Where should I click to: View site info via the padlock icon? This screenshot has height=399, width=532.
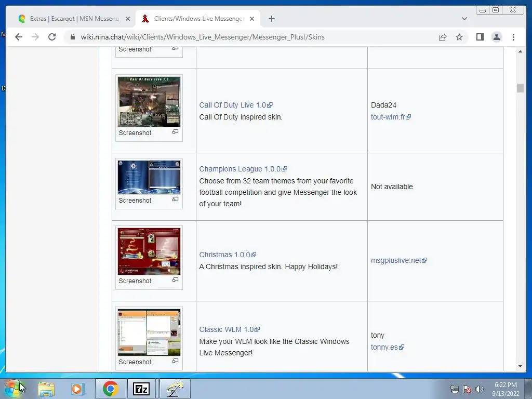(x=72, y=37)
